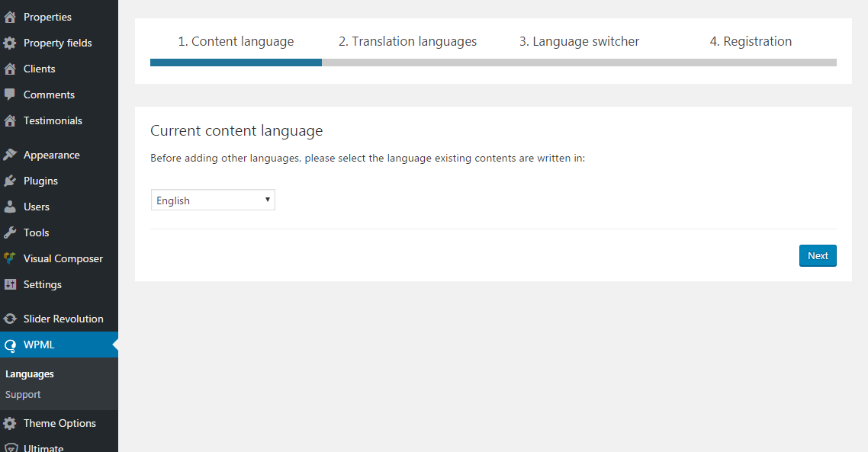This screenshot has width=868, height=452.
Task: Click the Property fields gear icon
Action: [x=10, y=43]
